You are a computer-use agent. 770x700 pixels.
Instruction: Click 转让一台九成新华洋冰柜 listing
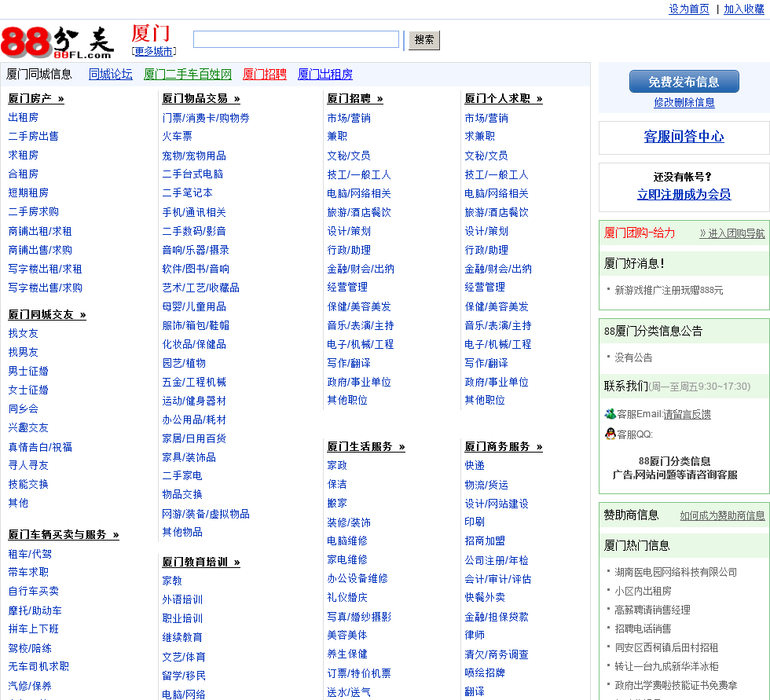click(666, 667)
